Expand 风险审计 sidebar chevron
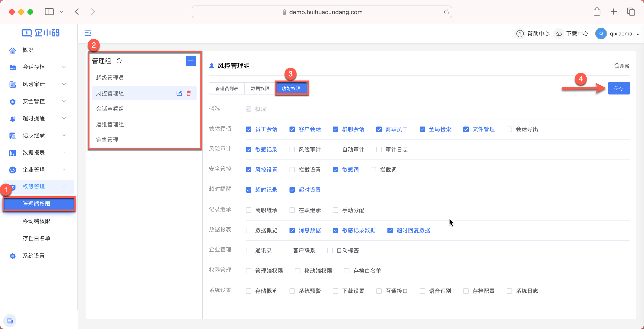Viewport: 644px width, 329px height. pyautogui.click(x=64, y=84)
